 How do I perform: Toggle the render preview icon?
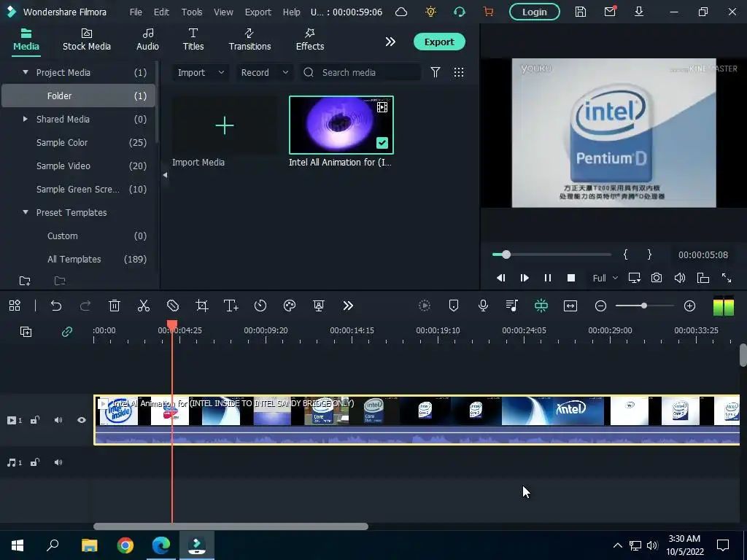(x=424, y=306)
